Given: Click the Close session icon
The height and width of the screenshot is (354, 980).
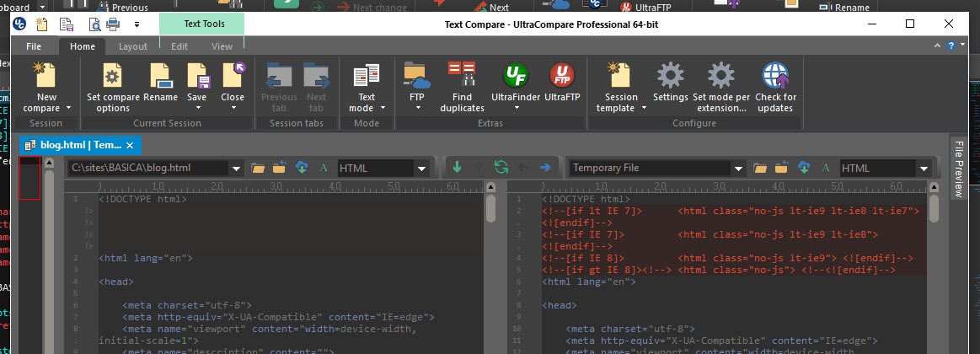Looking at the screenshot, I should click(233, 75).
